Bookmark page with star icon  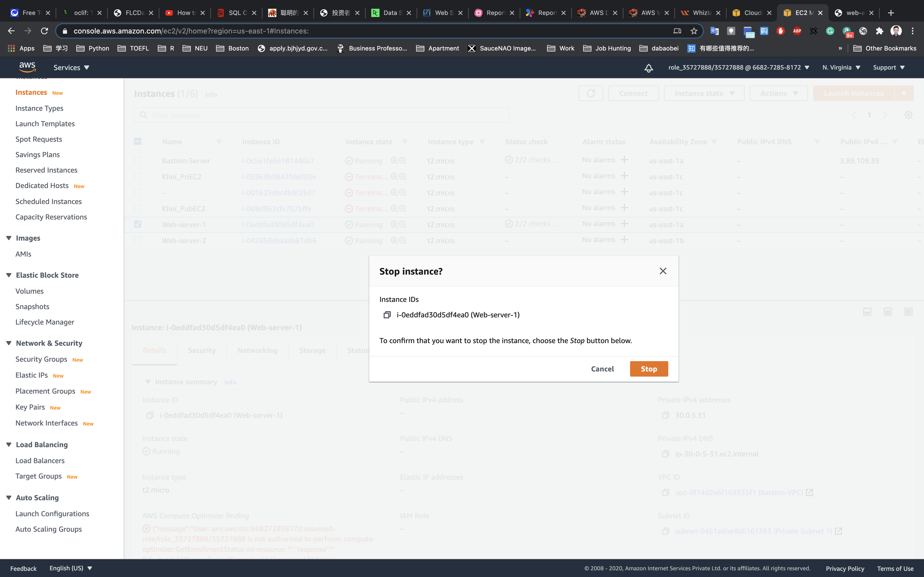694,31
